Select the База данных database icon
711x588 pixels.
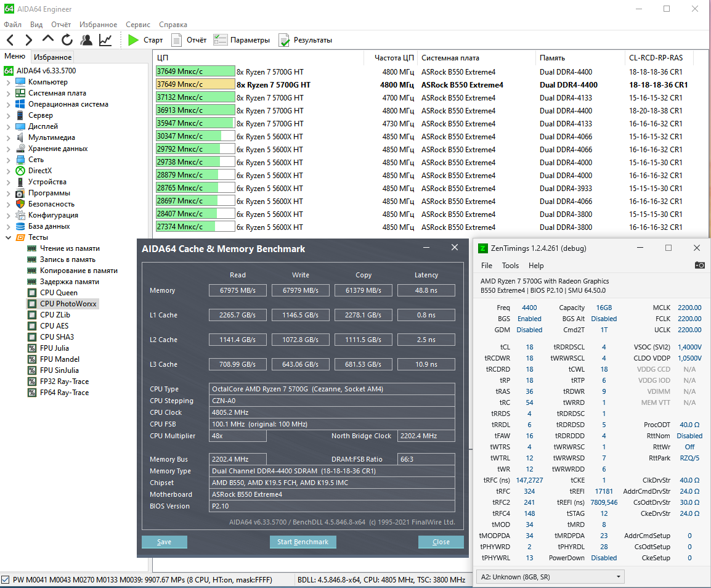coord(20,226)
